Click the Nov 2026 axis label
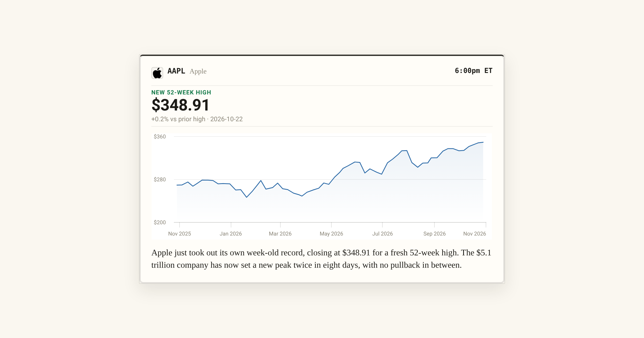This screenshot has width=644, height=338. pos(474,234)
